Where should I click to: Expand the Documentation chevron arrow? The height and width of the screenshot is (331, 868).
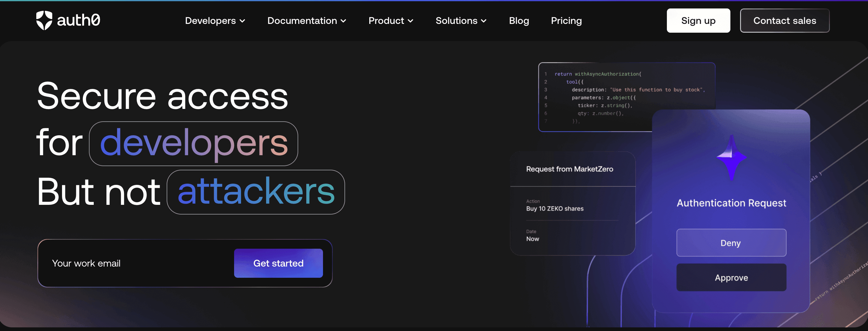343,21
